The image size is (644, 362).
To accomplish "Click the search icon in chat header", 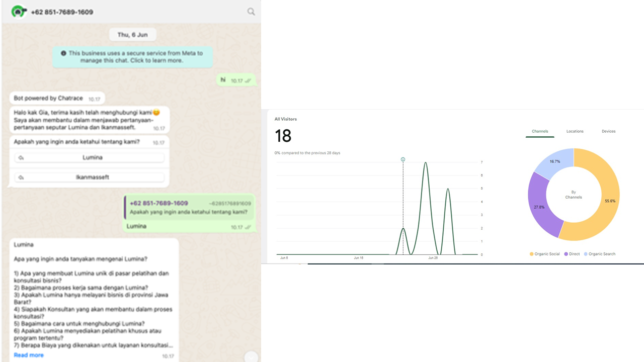I will point(251,12).
